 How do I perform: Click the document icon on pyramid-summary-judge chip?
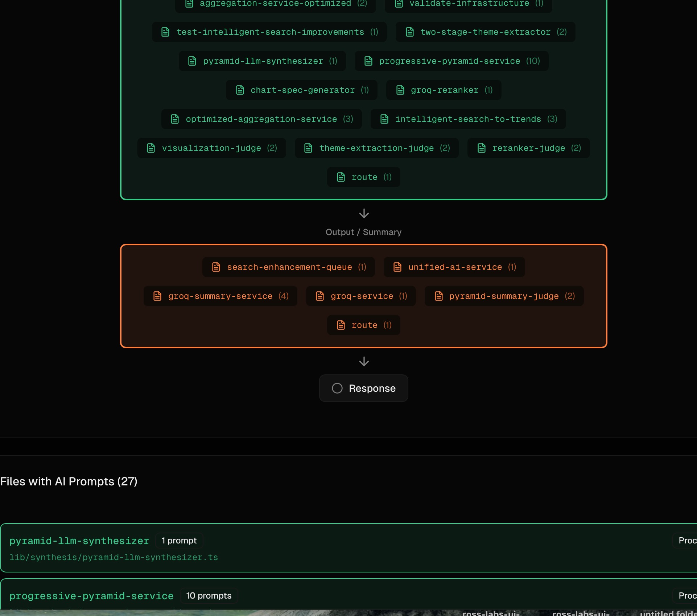[x=439, y=296]
